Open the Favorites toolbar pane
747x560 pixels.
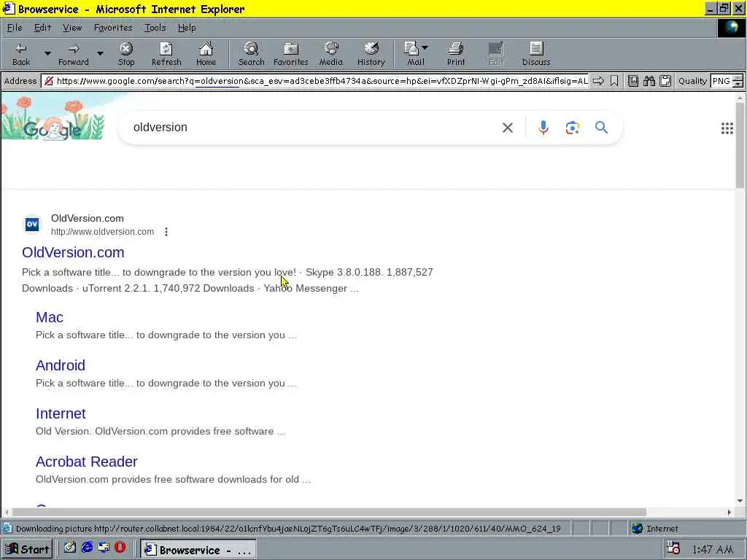click(290, 54)
